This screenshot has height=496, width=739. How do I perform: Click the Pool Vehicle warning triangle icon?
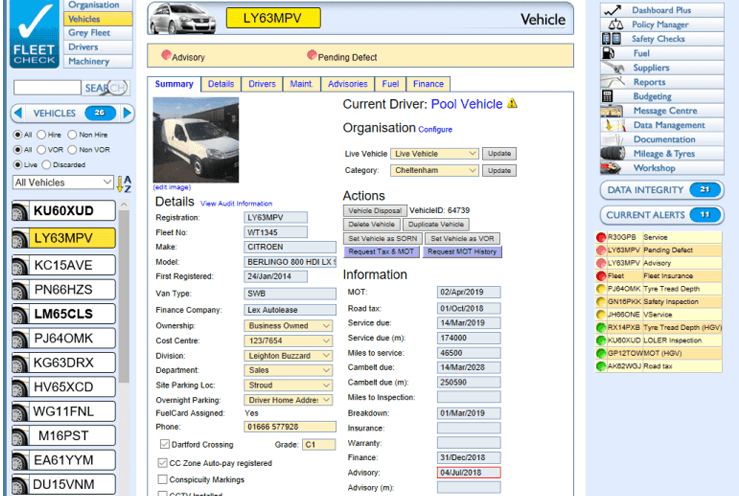click(513, 103)
